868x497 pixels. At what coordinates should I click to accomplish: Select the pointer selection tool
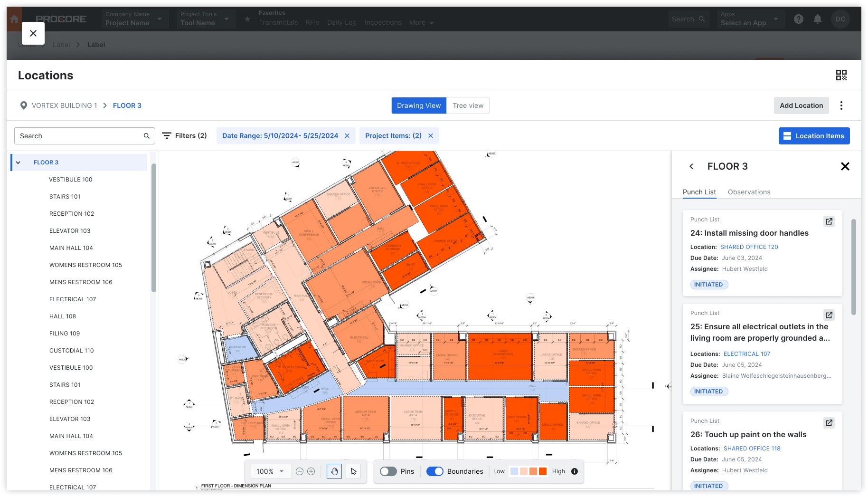[x=353, y=471]
